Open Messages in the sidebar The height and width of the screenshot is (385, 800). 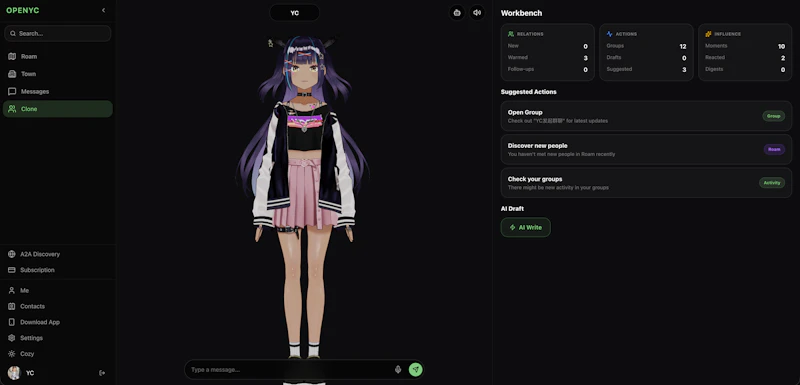pyautogui.click(x=58, y=92)
